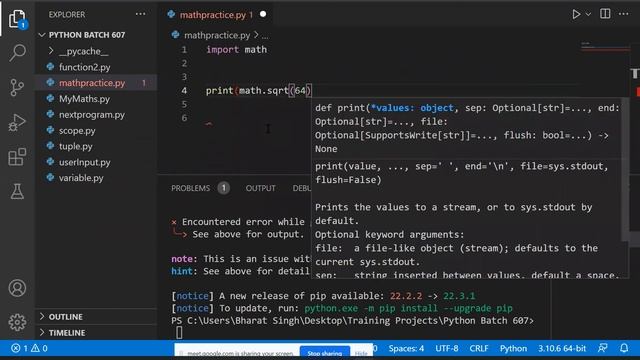
Task: Change encoding via UTF-8
Action: [447, 349]
